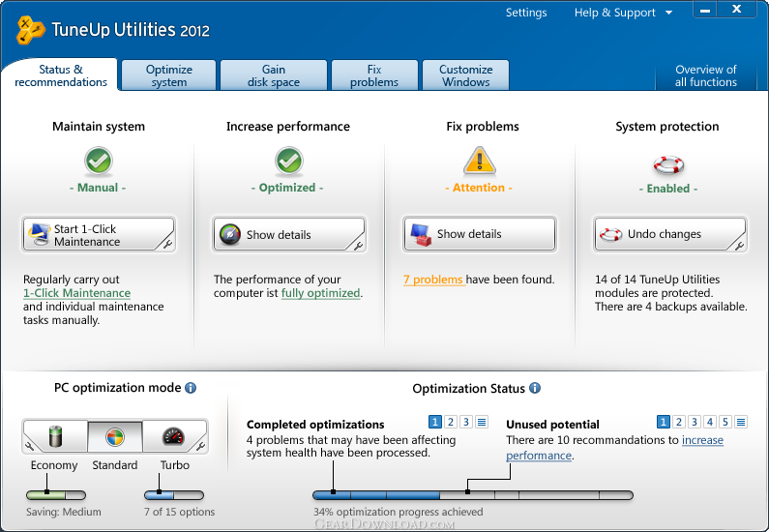Click the green Maintain system checkmark icon
The image size is (769, 532).
99,161
